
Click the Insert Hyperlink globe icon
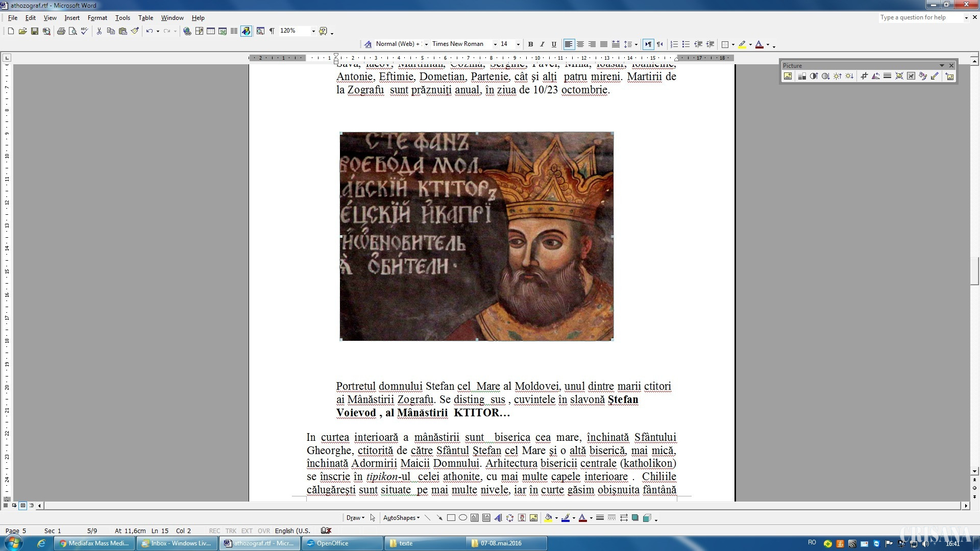coord(187,31)
